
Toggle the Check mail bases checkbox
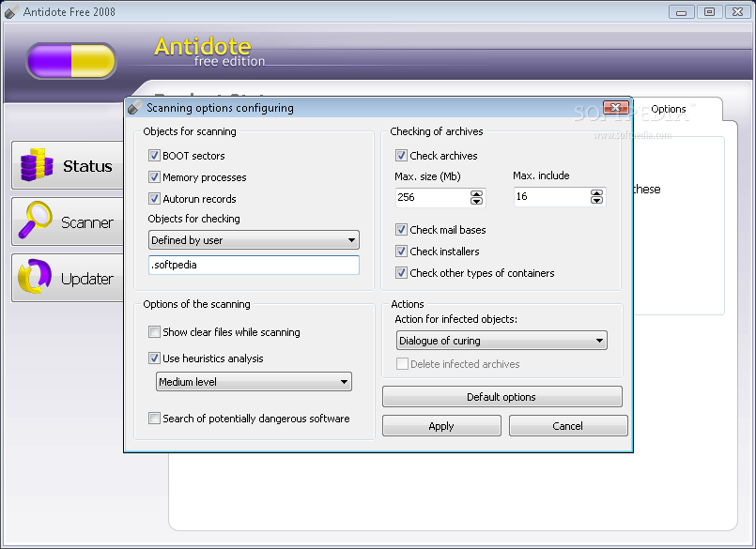click(401, 229)
